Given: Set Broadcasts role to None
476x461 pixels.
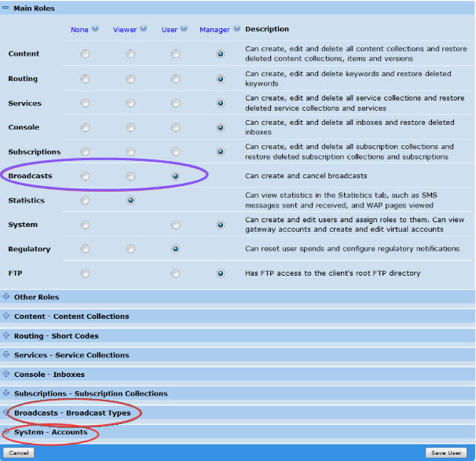Looking at the screenshot, I should 86,176.
